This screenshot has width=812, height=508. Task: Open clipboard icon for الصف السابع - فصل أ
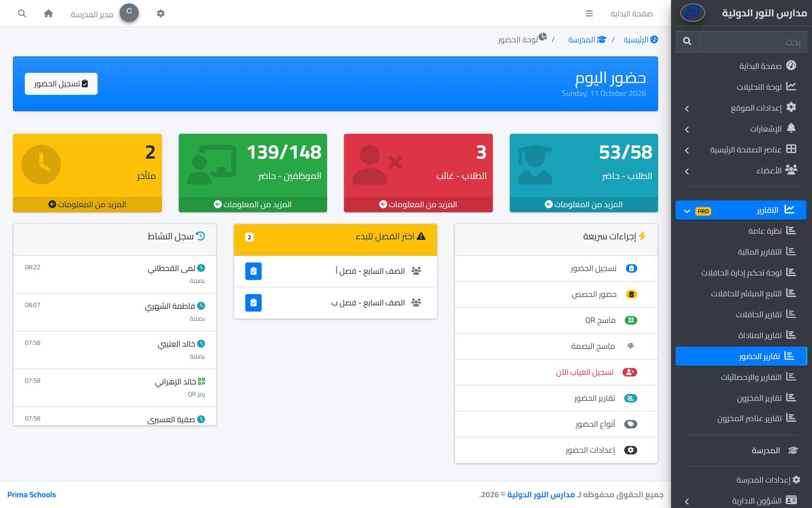(x=253, y=271)
